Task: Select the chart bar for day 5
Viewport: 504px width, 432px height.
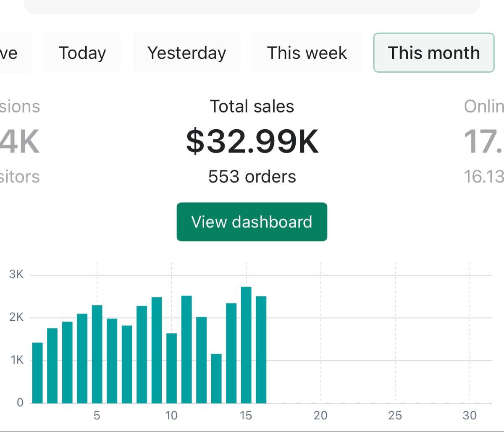Action: click(97, 354)
